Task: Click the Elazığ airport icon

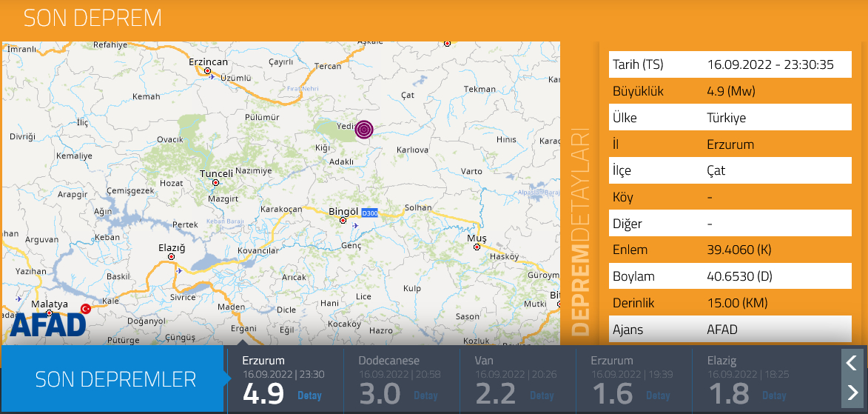Action: (x=180, y=270)
